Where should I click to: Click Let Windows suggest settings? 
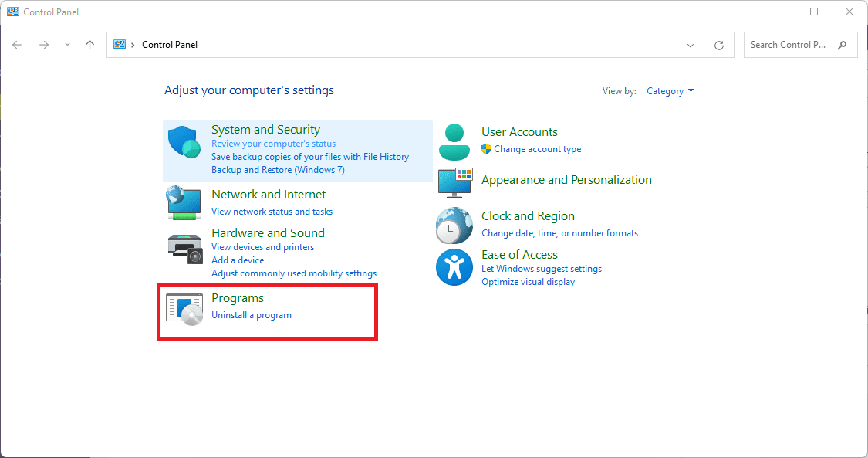[x=542, y=269]
